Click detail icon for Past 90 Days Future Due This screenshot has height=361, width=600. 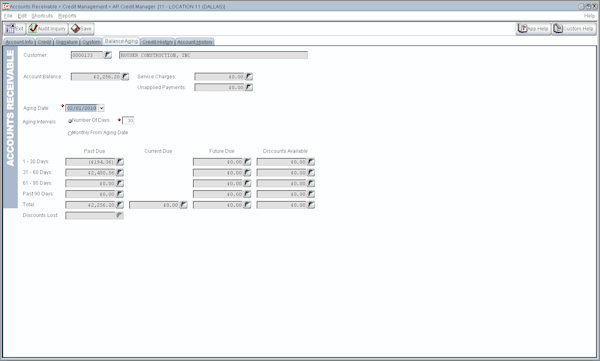[248, 194]
